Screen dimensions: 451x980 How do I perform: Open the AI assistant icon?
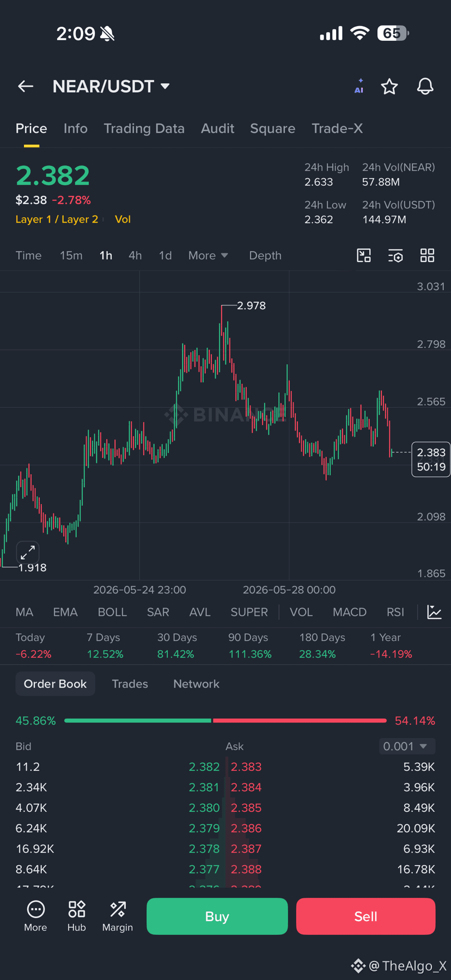click(359, 86)
